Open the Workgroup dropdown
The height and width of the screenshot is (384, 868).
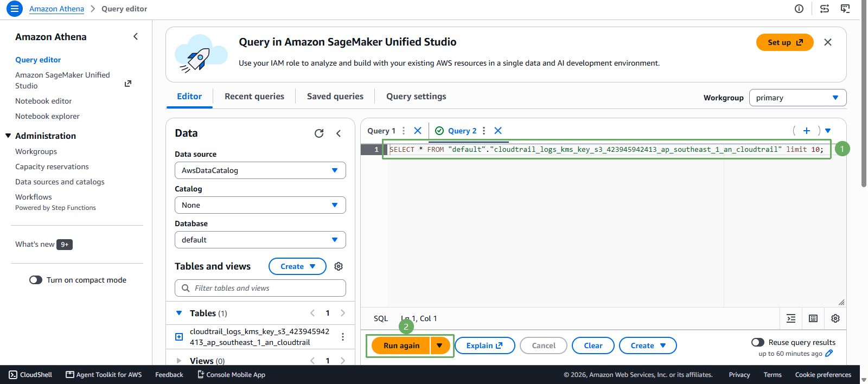[x=797, y=98]
